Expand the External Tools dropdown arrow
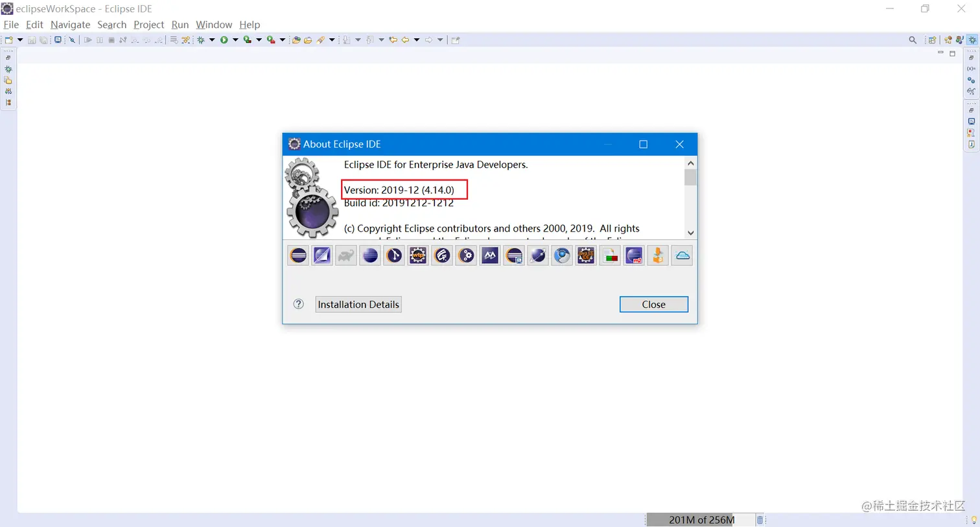 point(283,40)
